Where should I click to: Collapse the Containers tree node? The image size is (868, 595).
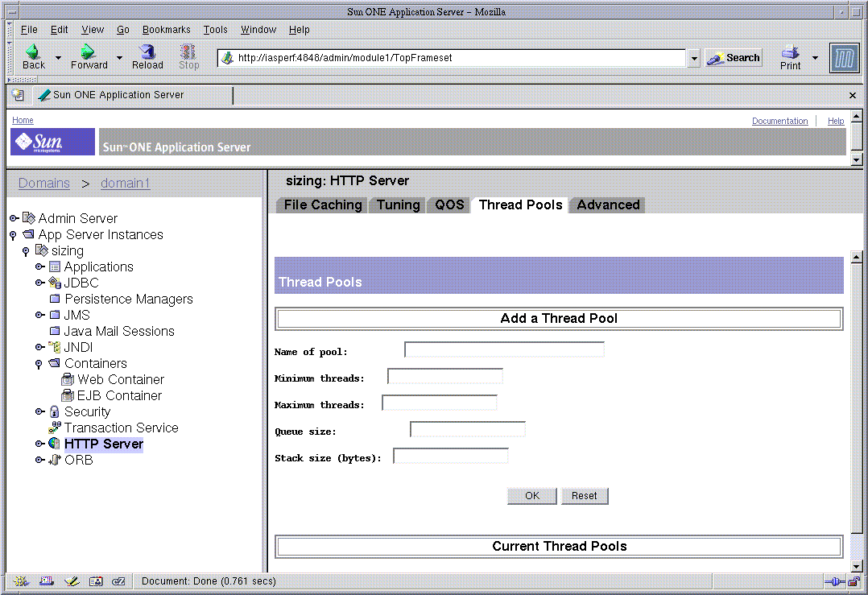click(x=39, y=364)
